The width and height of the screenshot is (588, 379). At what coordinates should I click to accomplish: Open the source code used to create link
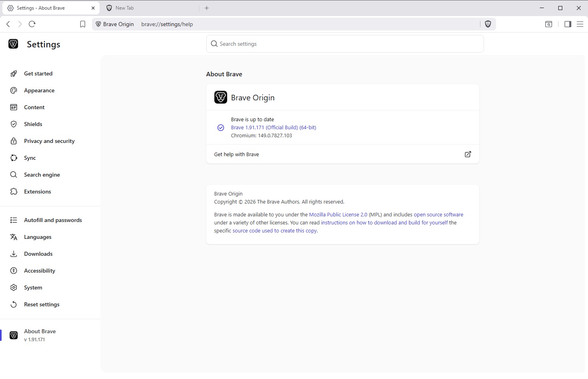point(275,231)
